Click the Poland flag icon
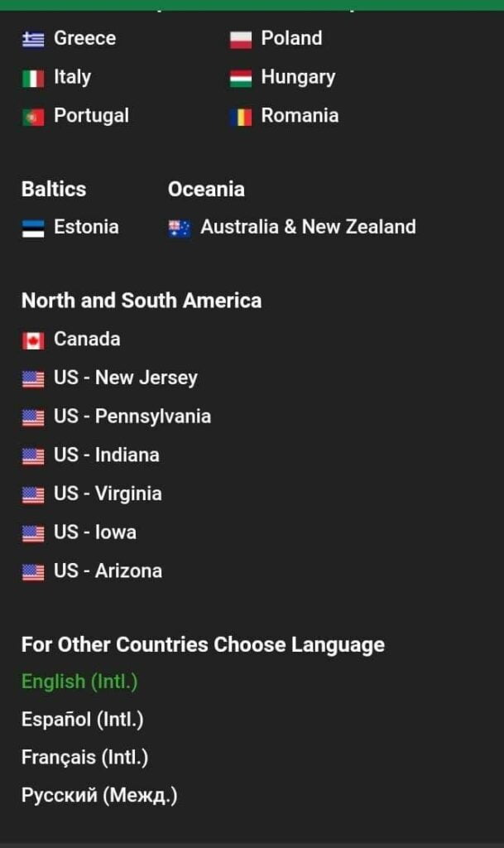Image resolution: width=504 pixels, height=848 pixels. (241, 39)
